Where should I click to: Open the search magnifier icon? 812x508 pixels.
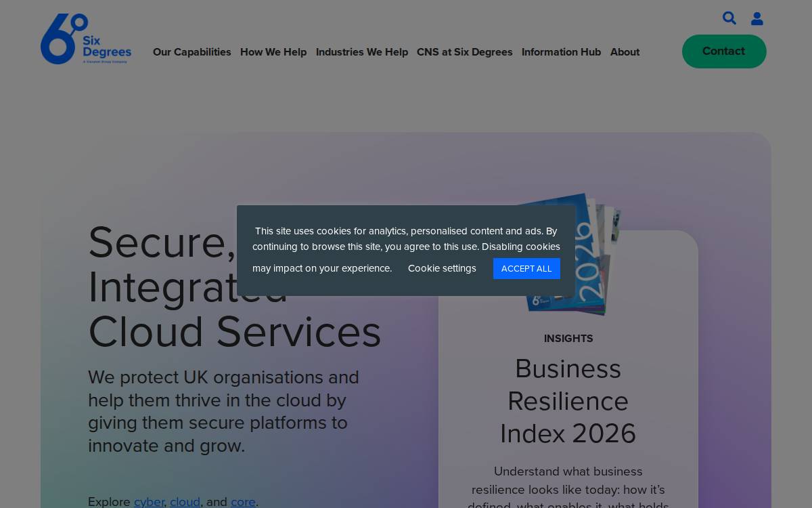729,18
